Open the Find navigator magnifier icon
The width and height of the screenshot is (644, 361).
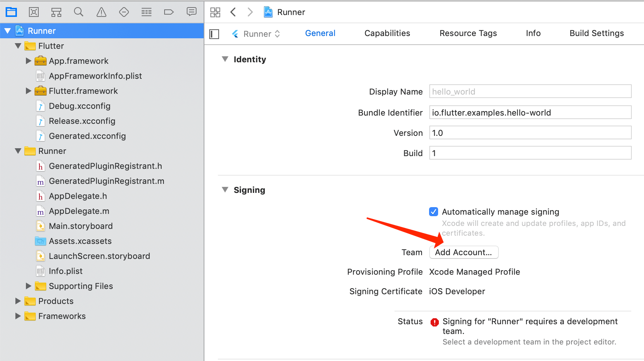(79, 12)
